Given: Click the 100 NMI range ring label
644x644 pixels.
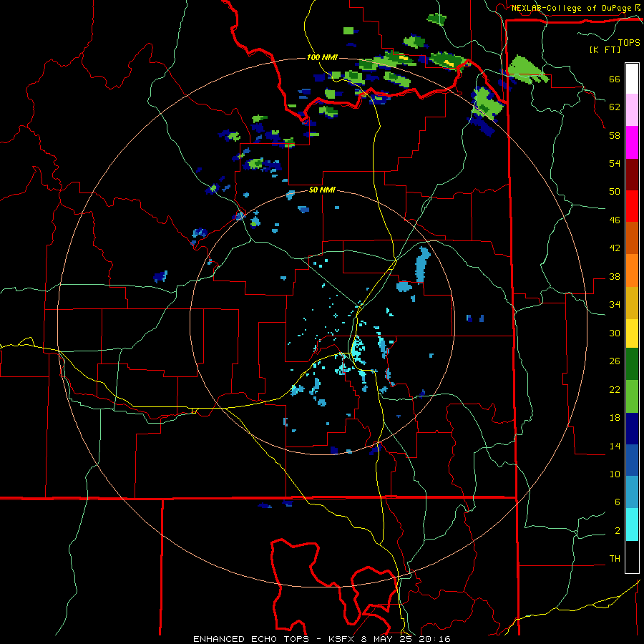Looking at the screenshot, I should click(322, 57).
